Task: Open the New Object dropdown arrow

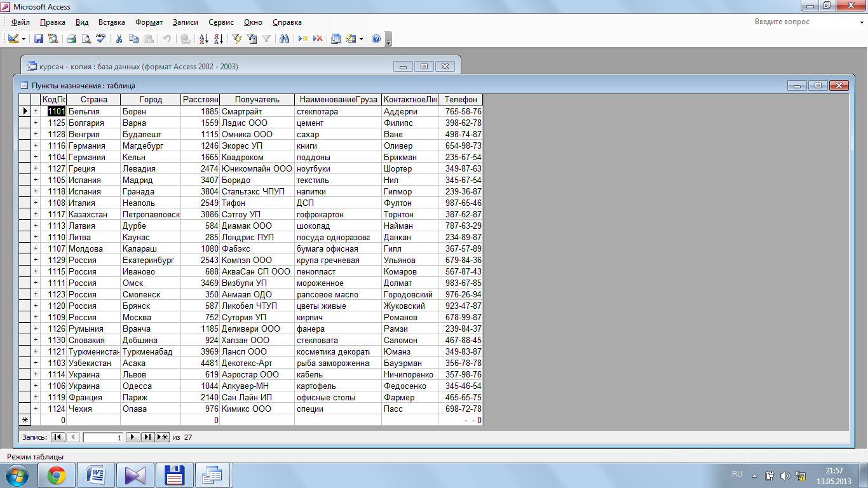Action: (x=362, y=39)
